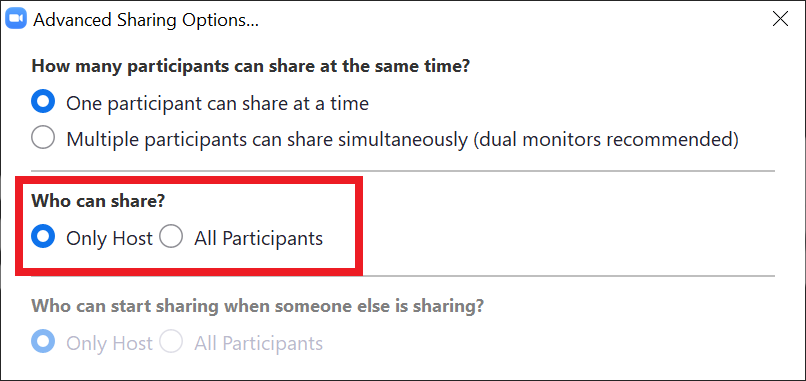This screenshot has width=806, height=381.
Task: Click the 'How many participants can share' heading
Action: (x=251, y=66)
